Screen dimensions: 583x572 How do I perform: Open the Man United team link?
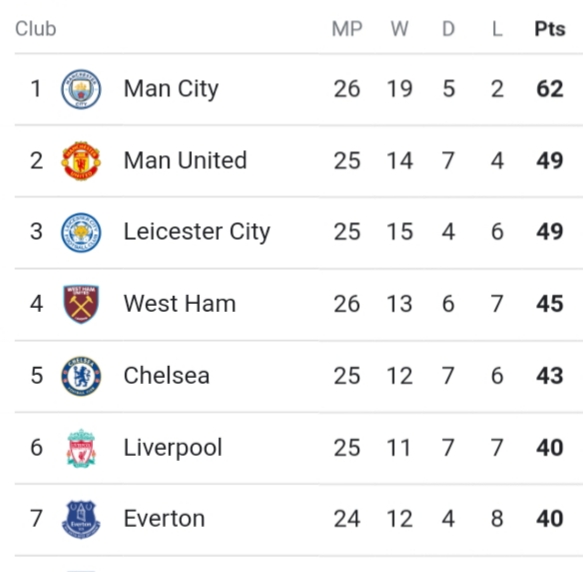click(x=185, y=160)
